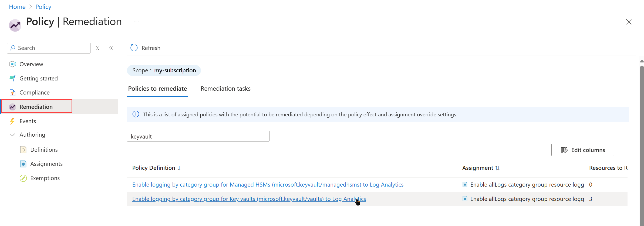Select the Policies to remediate tab
Viewport: 644px width, 226px height.
pos(157,89)
